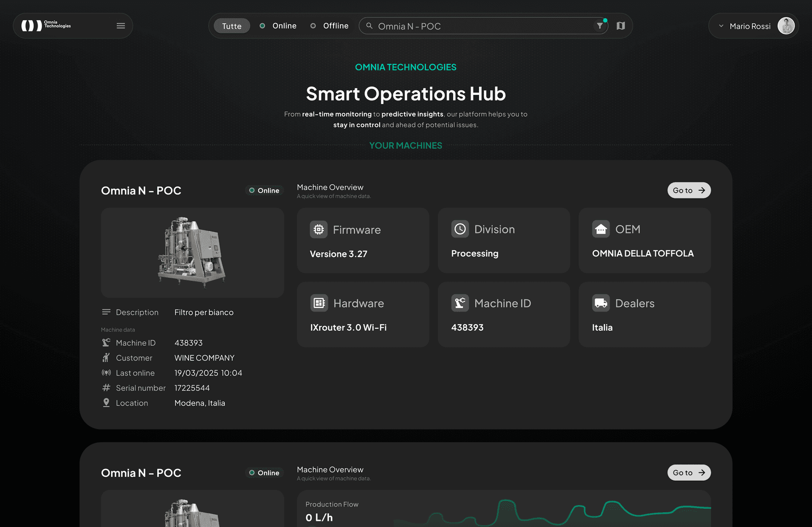Open the hamburger menu beside the logo

tap(121, 26)
